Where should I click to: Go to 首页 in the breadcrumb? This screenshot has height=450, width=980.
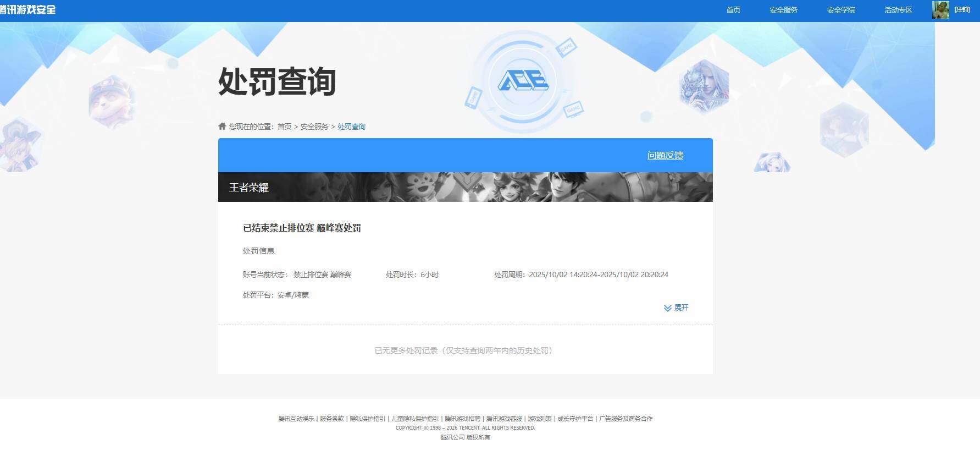tap(284, 127)
